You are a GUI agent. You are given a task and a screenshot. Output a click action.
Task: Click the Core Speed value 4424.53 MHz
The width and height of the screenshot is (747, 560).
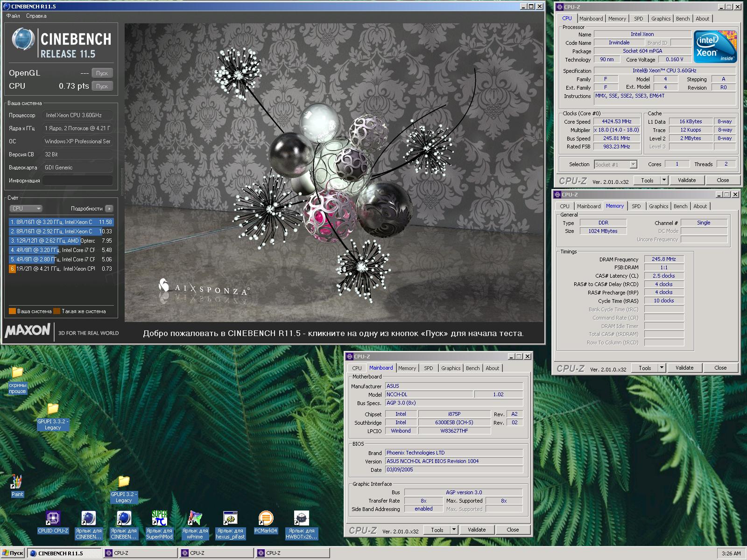616,121
